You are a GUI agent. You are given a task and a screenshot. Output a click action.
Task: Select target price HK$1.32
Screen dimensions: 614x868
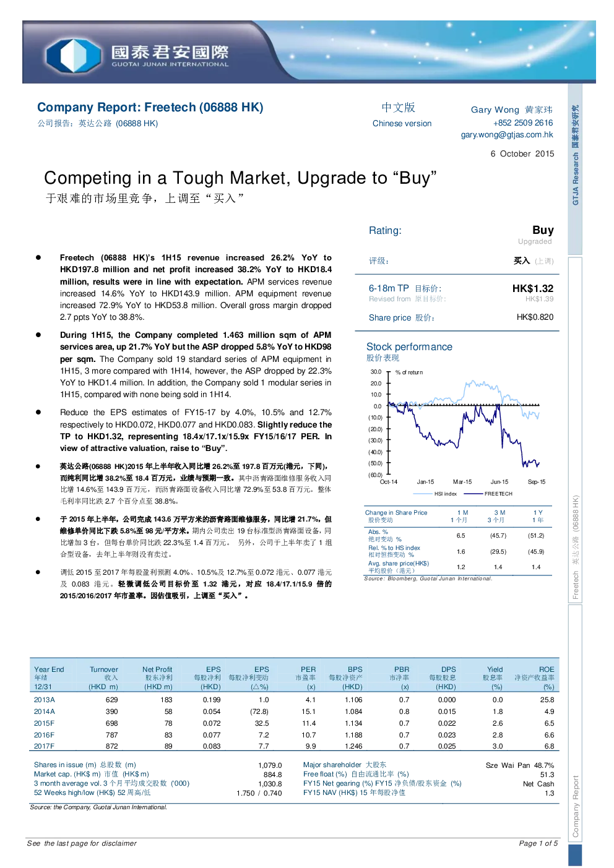pyautogui.click(x=533, y=289)
